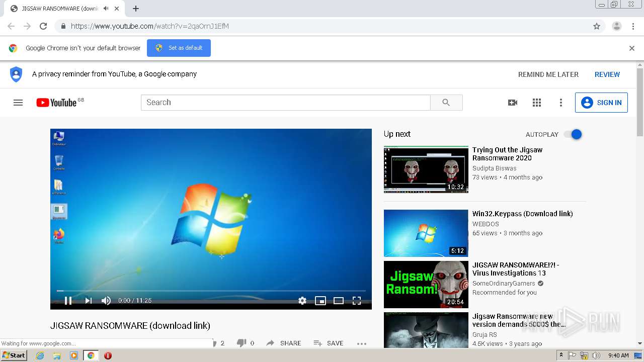Click the video progress bar

pos(211,291)
